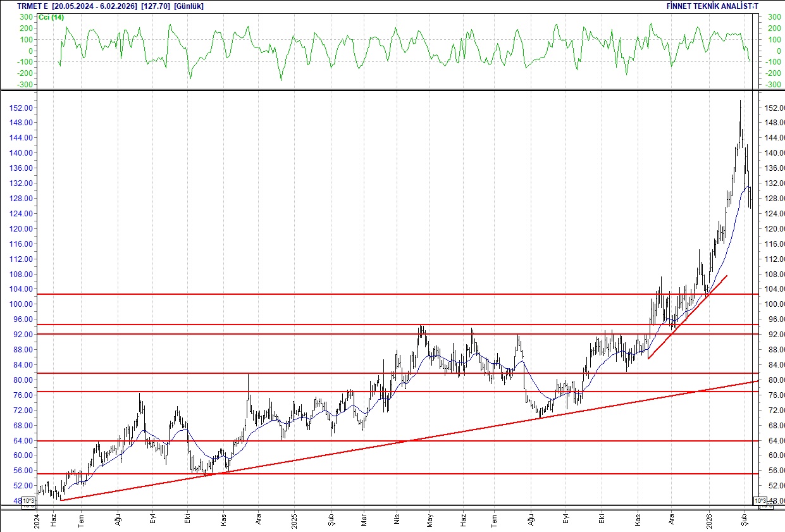Select the highest candlestick near 152
The width and height of the screenshot is (785, 532).
(x=740, y=114)
